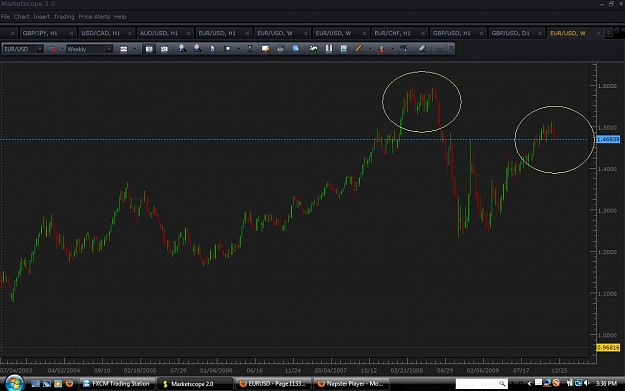Click the chart type icon after Weekly

click(124, 49)
